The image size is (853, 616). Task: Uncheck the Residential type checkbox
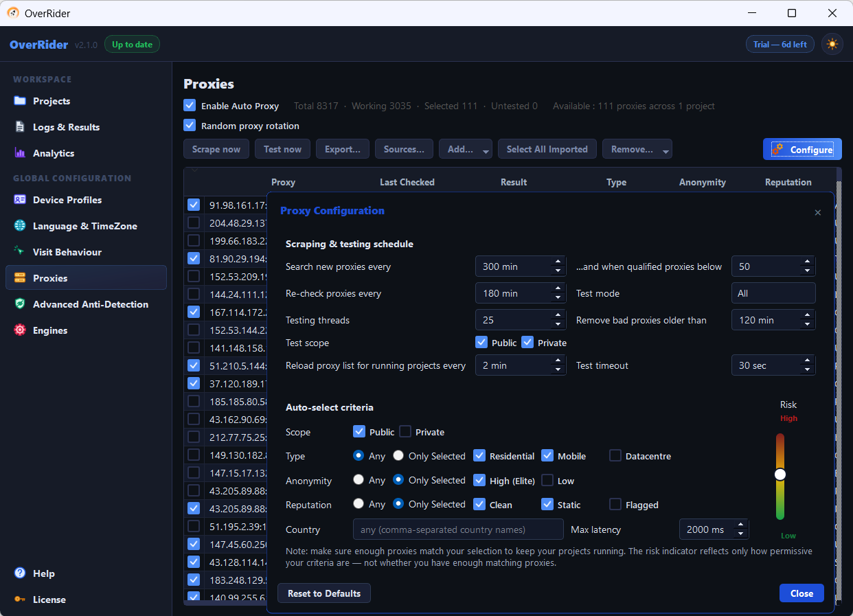coord(479,455)
